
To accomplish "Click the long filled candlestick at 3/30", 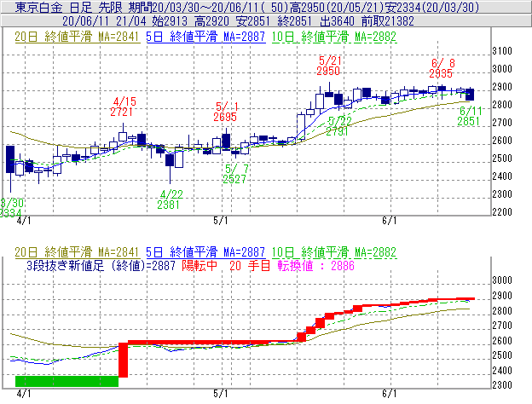I will [10, 159].
